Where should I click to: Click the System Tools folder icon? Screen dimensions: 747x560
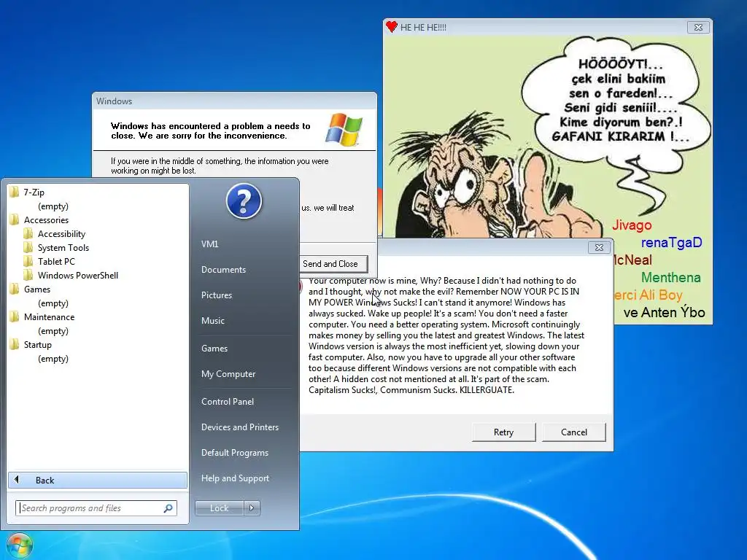[x=28, y=248]
